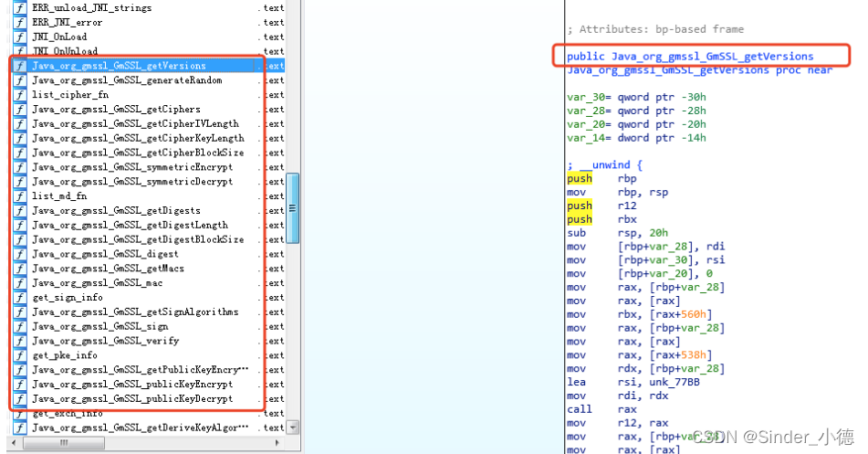The width and height of the screenshot is (868, 454).
Task: Click function icon beside get_sign_info
Action: coord(20,298)
